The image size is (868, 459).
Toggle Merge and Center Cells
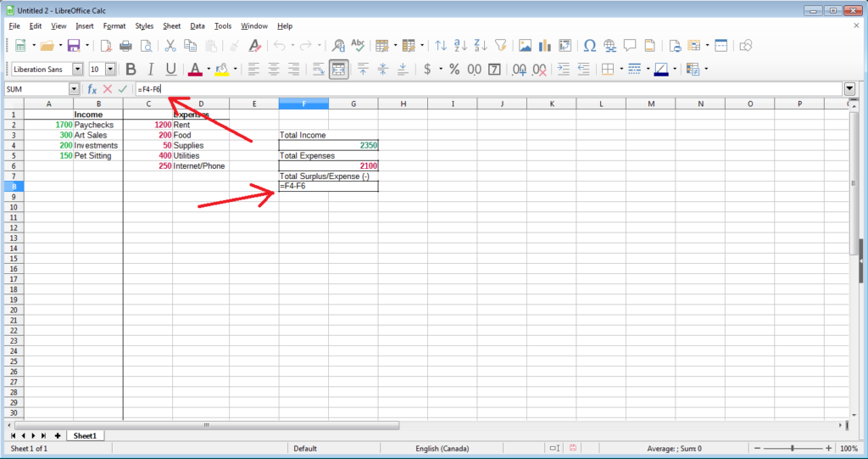click(x=338, y=70)
